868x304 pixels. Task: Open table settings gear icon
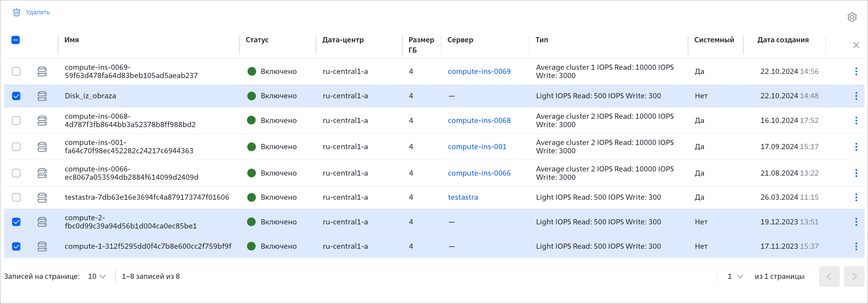[852, 17]
